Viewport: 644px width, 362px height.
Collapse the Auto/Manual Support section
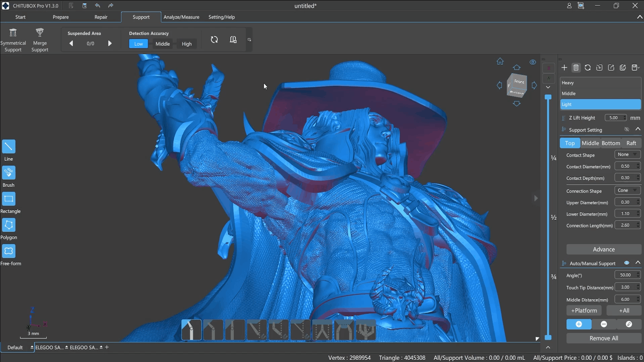click(638, 262)
